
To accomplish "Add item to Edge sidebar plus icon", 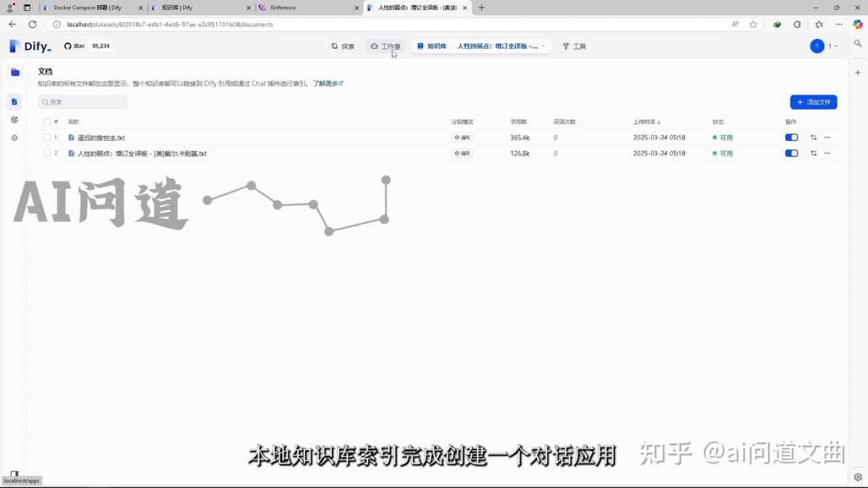I will tap(858, 73).
